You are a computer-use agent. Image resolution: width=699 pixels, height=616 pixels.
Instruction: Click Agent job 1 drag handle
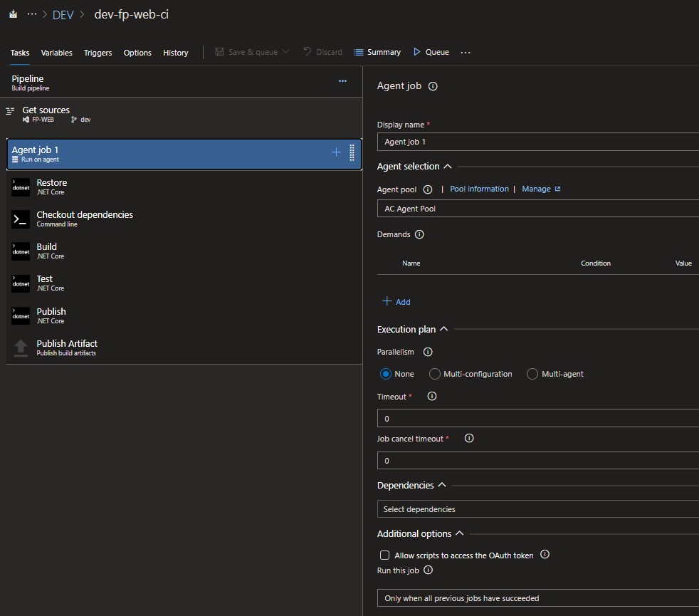tap(352, 152)
